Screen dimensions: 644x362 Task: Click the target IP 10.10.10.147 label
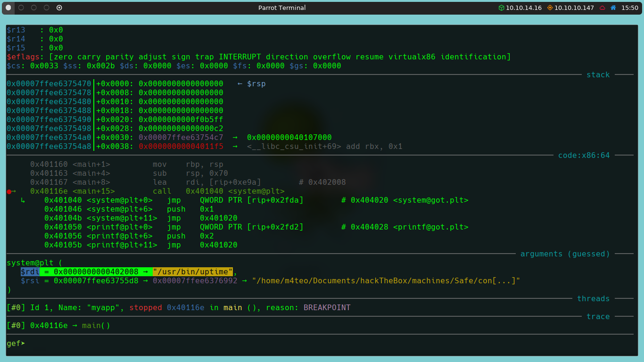574,8
